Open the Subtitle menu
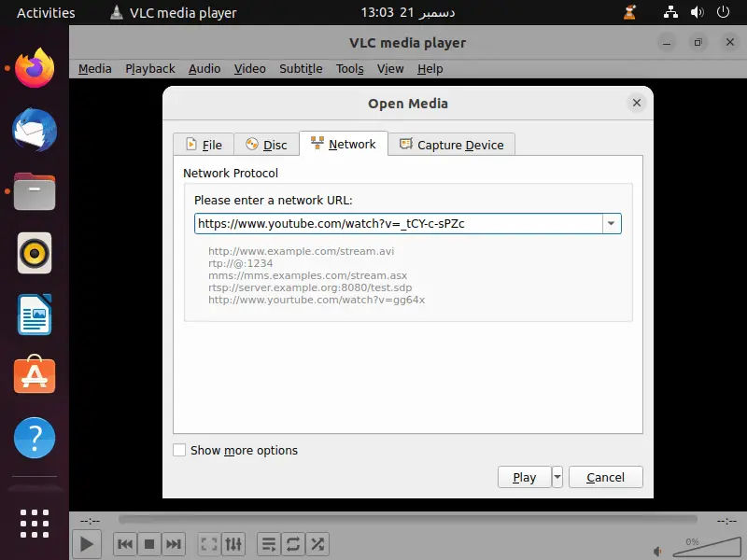The width and height of the screenshot is (747, 560). click(301, 68)
